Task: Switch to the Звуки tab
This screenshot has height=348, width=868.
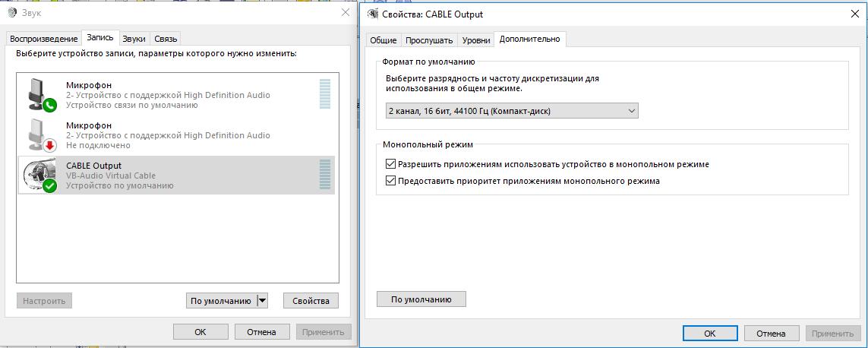Action: point(134,39)
